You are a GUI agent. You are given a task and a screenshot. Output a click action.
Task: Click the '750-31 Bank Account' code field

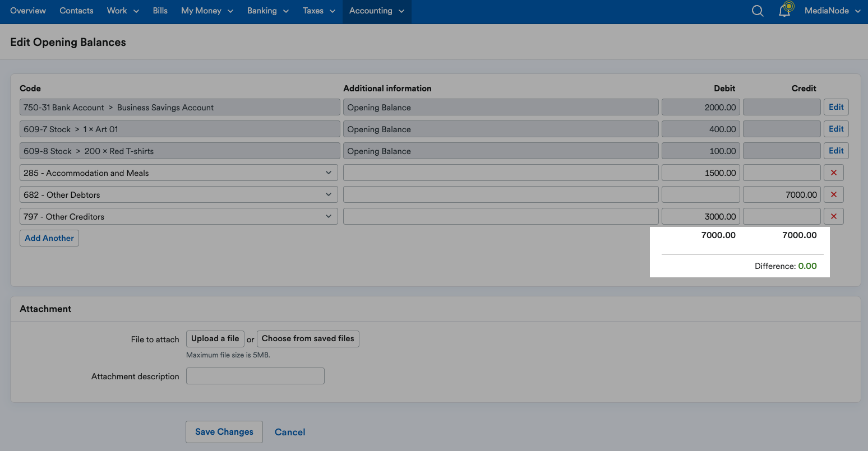point(180,107)
